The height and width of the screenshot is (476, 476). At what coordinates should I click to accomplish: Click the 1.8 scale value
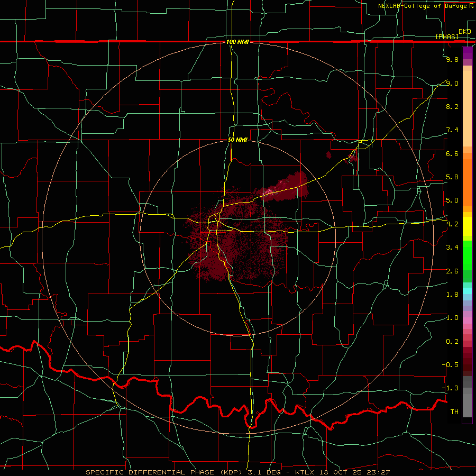[x=452, y=295]
